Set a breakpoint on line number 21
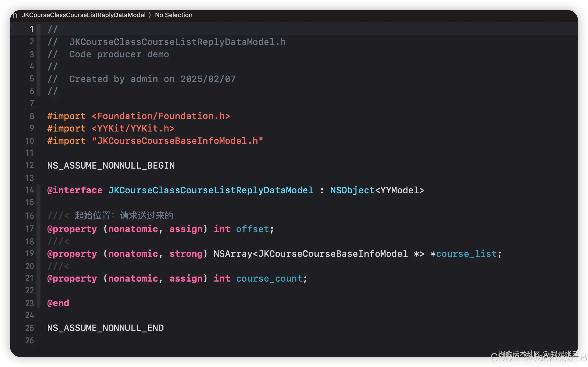The height and width of the screenshot is (367, 588). coord(29,278)
